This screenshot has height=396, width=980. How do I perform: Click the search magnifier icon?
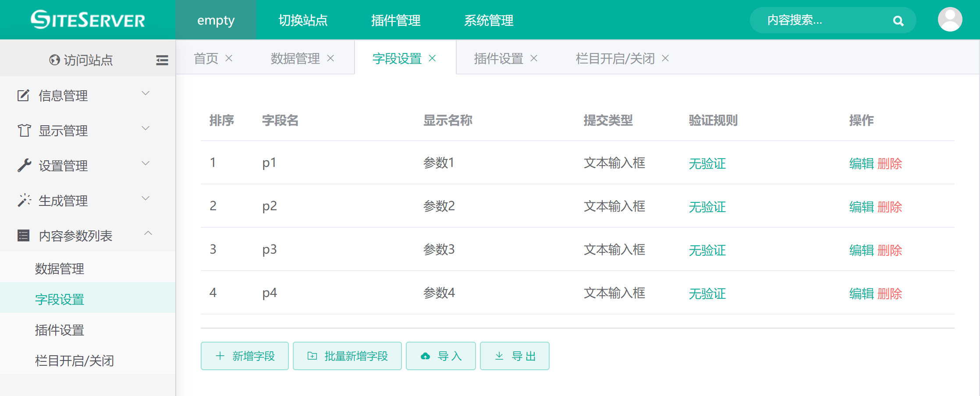tap(898, 21)
